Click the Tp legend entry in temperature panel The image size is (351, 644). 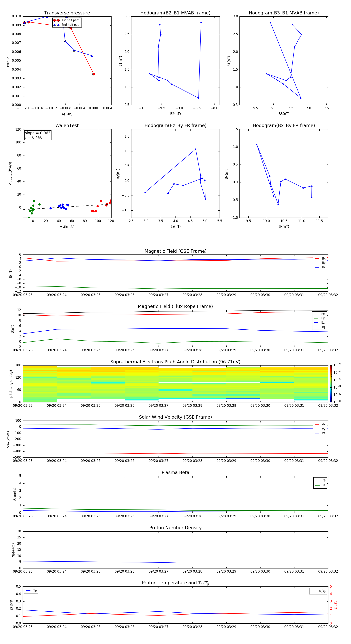pyautogui.click(x=31, y=591)
